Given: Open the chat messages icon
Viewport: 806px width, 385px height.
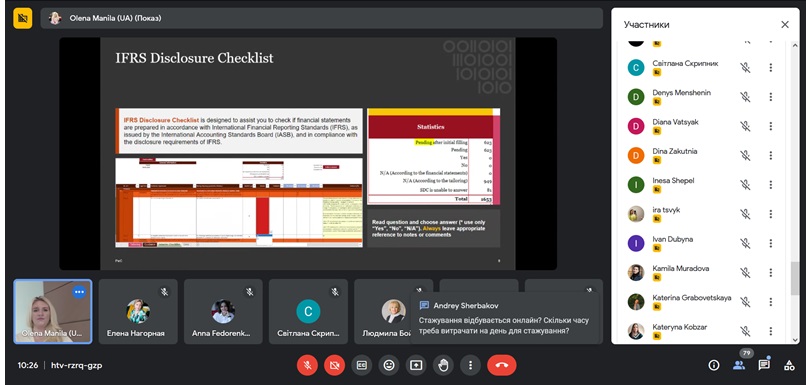Looking at the screenshot, I should [x=764, y=365].
